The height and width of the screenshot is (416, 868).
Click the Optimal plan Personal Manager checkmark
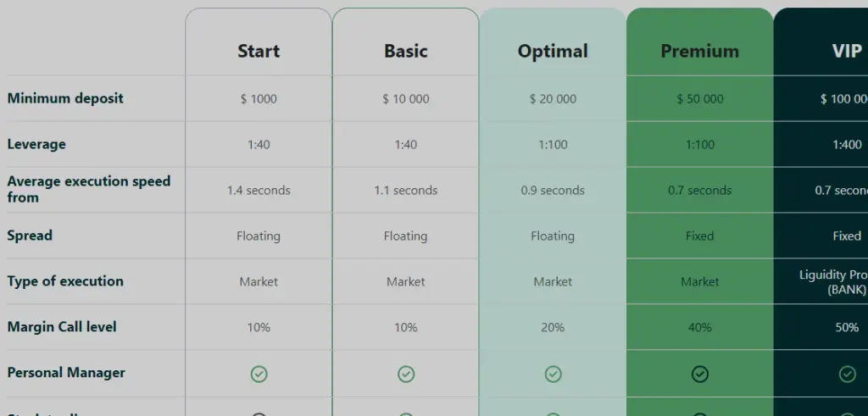tap(553, 373)
